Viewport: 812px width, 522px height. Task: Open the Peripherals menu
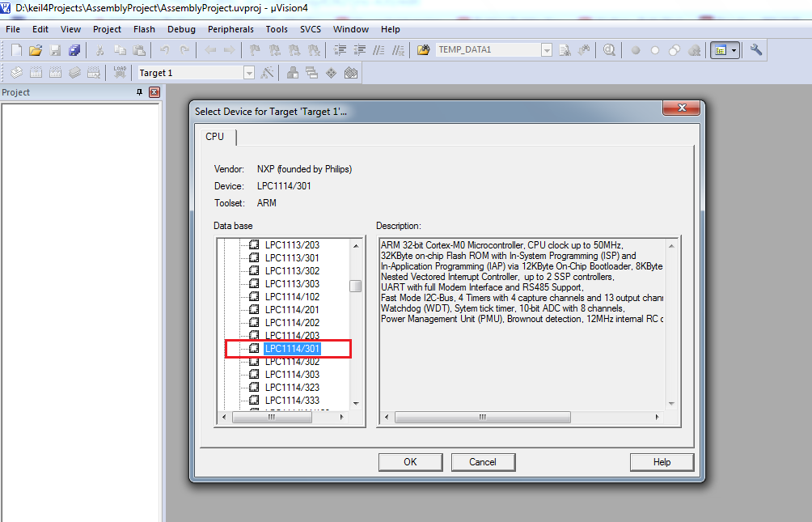(230, 30)
